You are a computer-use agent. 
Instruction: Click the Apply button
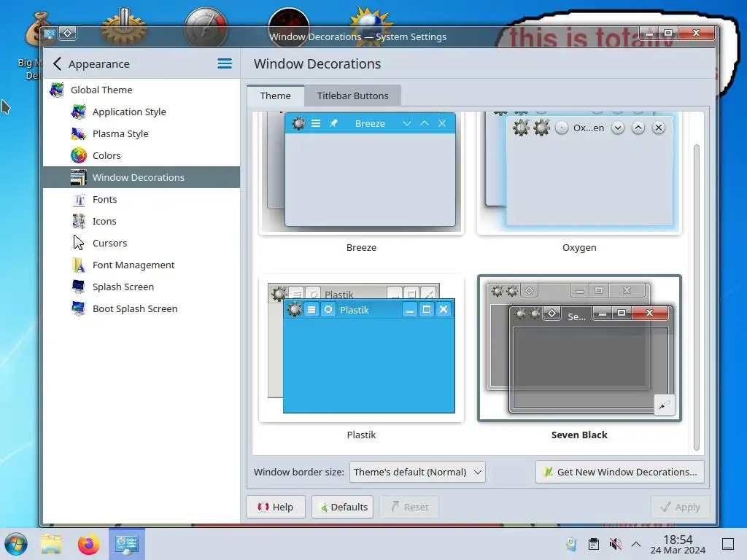click(x=681, y=507)
